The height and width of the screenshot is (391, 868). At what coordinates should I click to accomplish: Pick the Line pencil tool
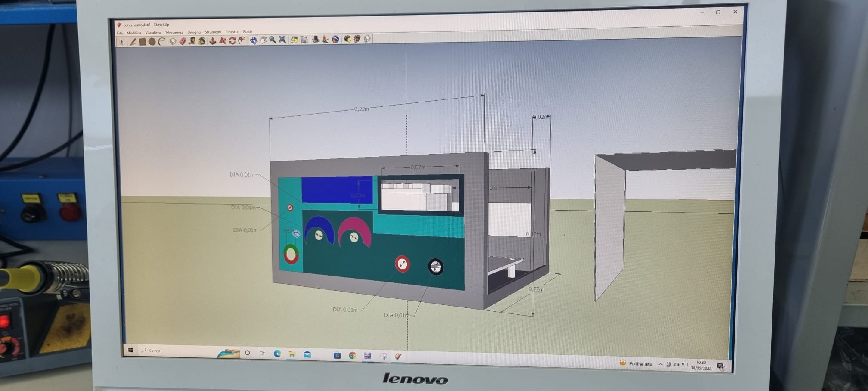click(x=133, y=42)
